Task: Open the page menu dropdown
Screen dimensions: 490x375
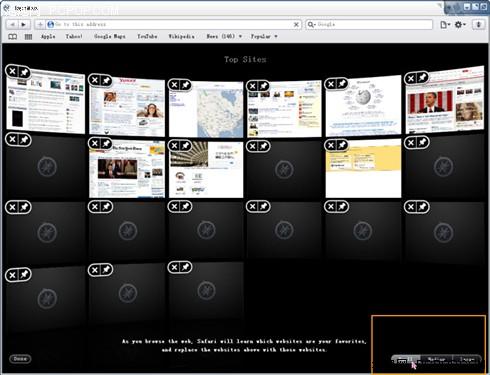Action: (x=445, y=24)
